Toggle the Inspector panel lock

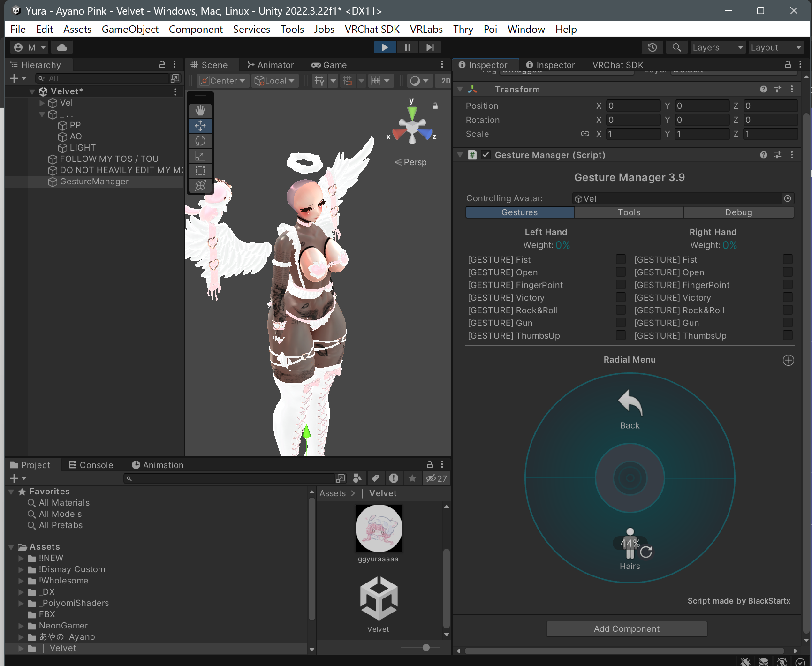click(788, 64)
